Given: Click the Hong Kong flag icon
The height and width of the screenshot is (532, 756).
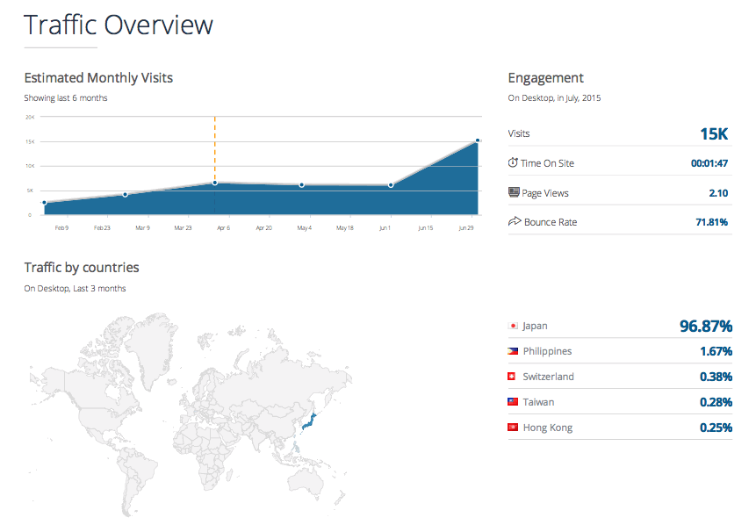Looking at the screenshot, I should point(513,428).
